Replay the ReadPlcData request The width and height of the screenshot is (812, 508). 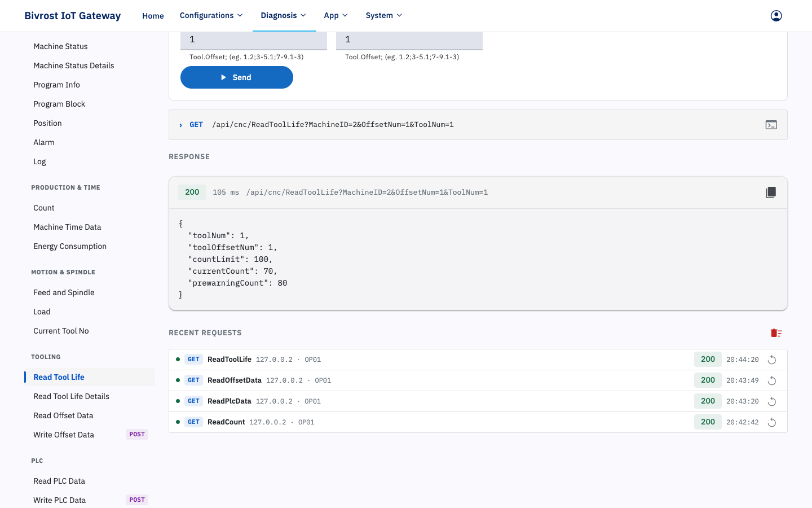point(772,401)
